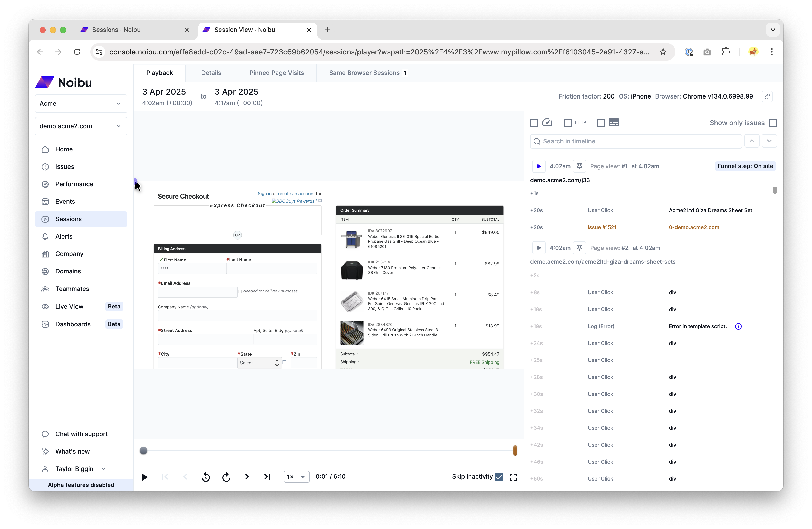Skip to the last event

[267, 476]
